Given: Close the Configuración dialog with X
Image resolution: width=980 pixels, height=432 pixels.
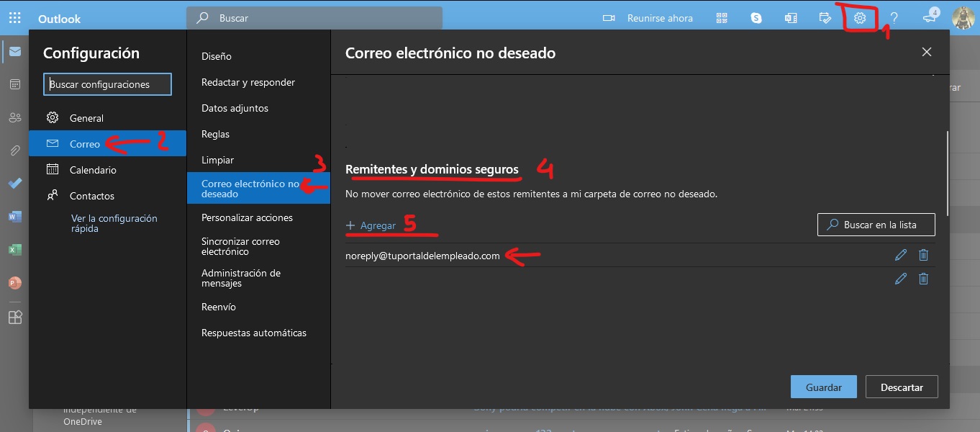Looking at the screenshot, I should click(x=927, y=52).
